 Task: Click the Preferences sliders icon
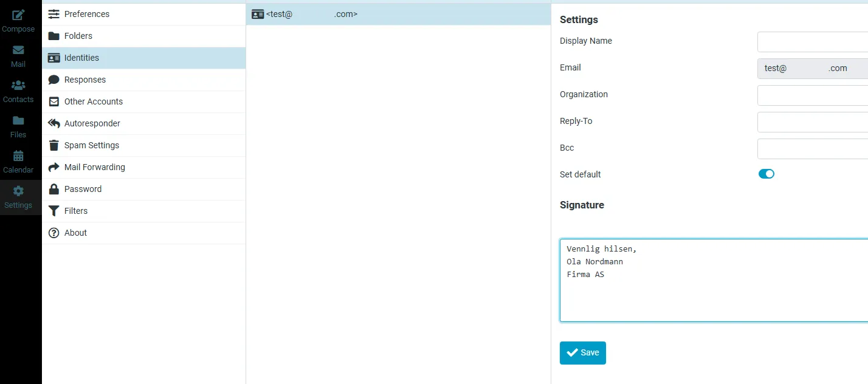54,14
